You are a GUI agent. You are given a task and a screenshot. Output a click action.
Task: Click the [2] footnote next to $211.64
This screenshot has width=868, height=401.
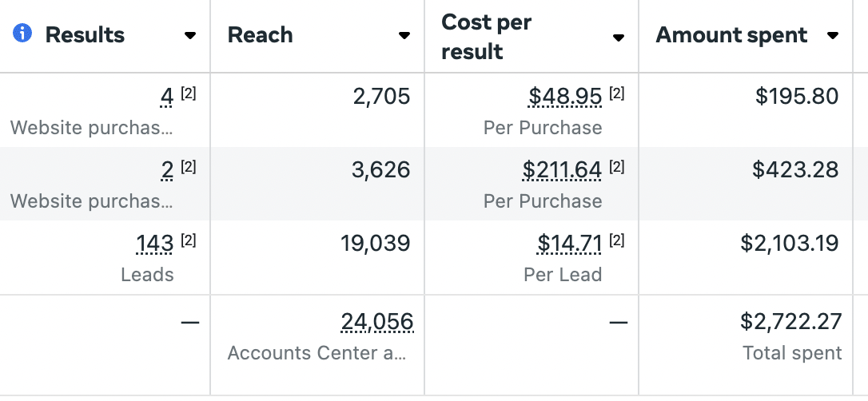tap(617, 166)
